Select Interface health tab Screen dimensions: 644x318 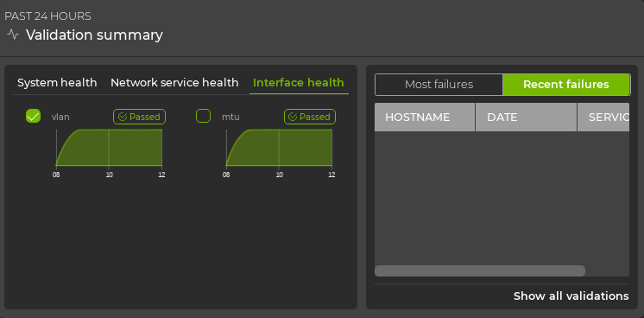(299, 83)
